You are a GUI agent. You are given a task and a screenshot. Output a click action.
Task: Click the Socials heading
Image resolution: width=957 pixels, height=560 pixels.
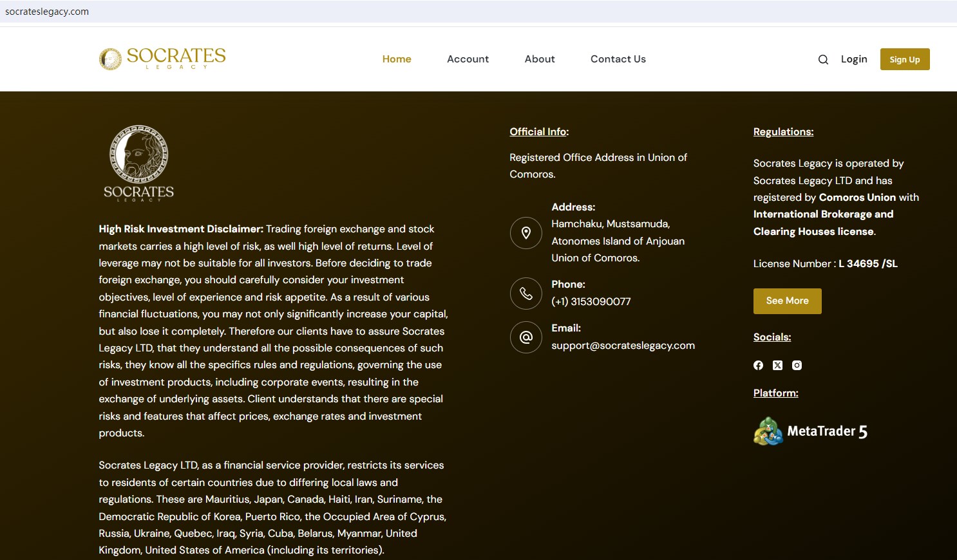click(x=772, y=337)
